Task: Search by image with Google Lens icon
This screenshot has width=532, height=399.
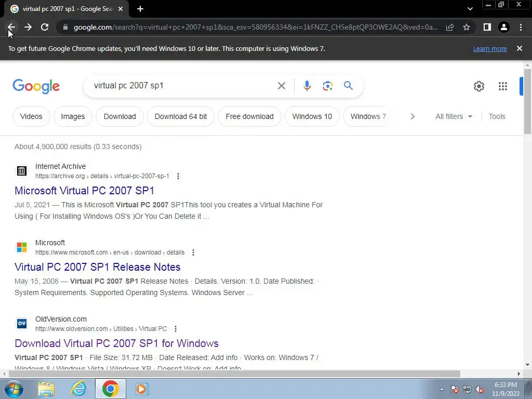Action: pos(327,86)
